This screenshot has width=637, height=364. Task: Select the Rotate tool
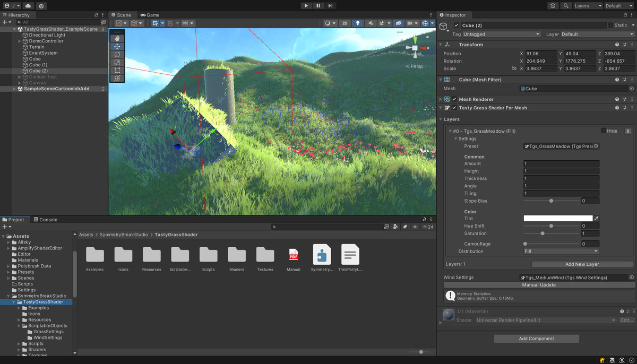click(117, 54)
